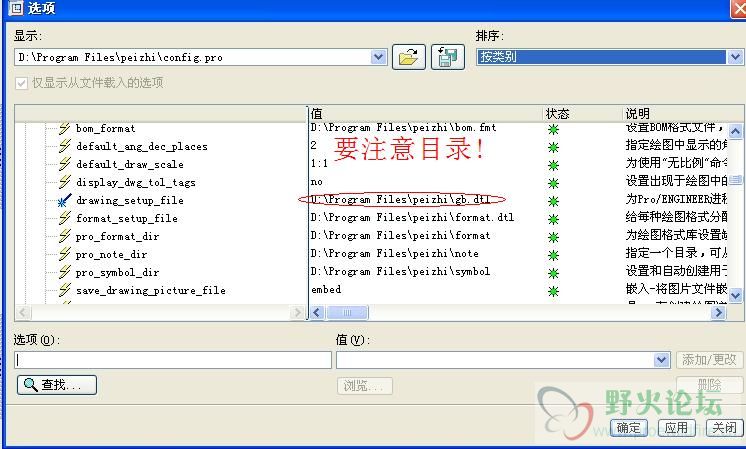Toggle 仅显示从文件载入的选项 checkbox

coord(21,83)
